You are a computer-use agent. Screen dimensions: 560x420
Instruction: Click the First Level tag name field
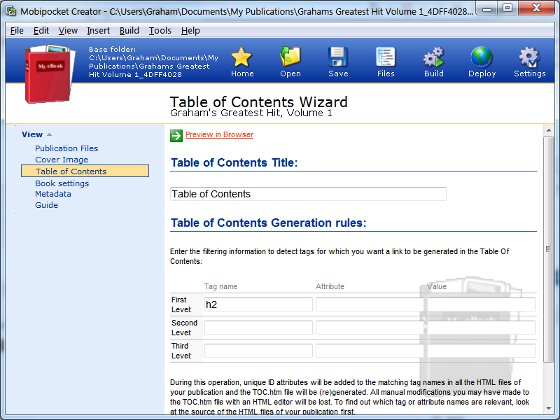click(x=258, y=305)
